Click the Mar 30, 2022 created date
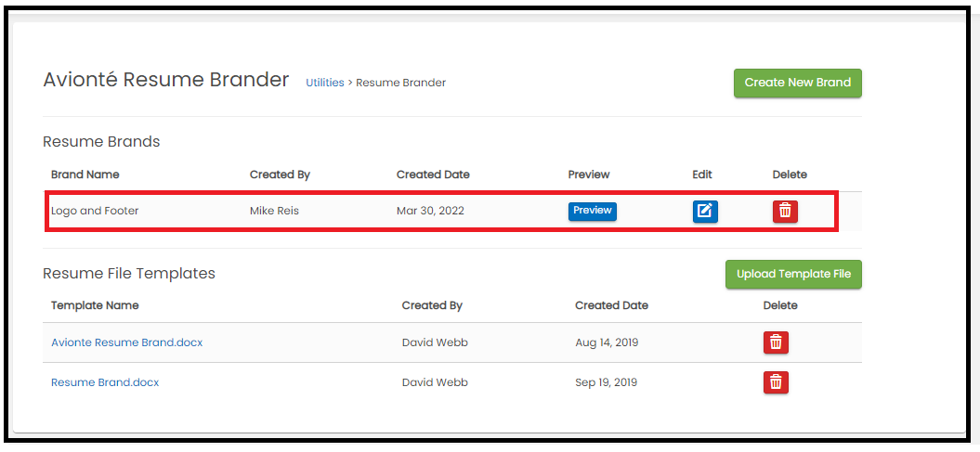The width and height of the screenshot is (980, 452). [x=431, y=211]
